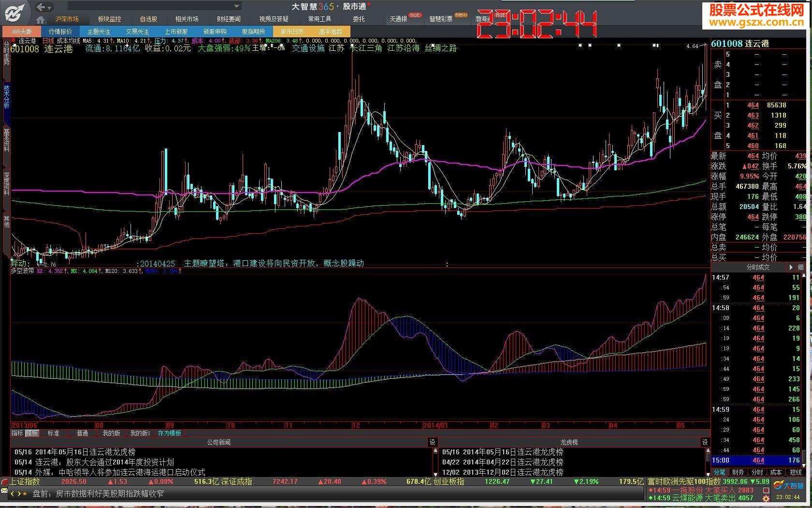812x508 pixels.
Task: Click the back arrow navigation button
Action: pos(42,7)
